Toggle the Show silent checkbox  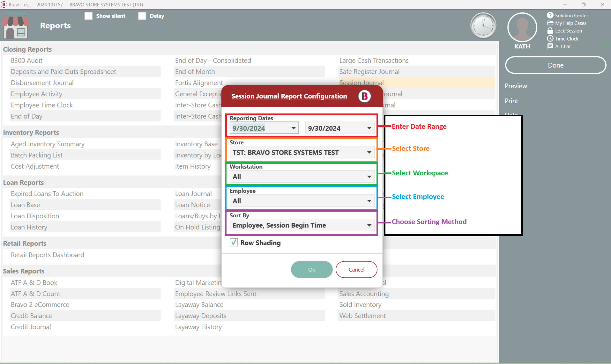(x=88, y=16)
